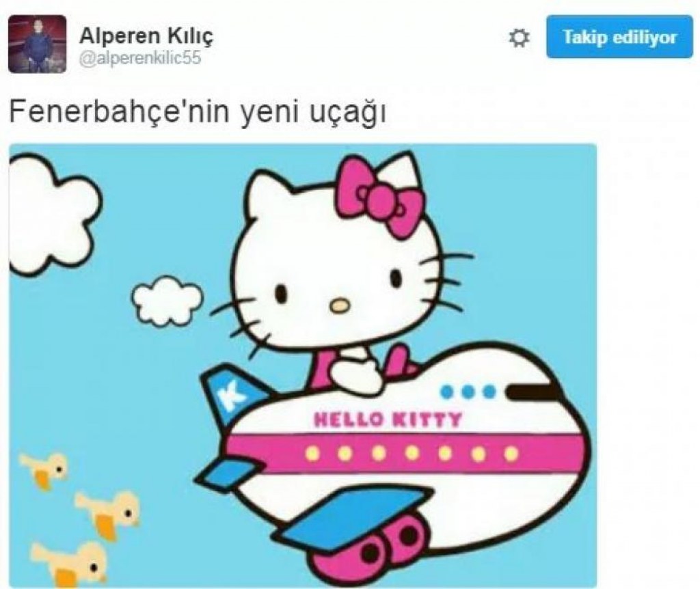Click the K logo on plane tail
This screenshot has height=589, width=700.
(232, 394)
